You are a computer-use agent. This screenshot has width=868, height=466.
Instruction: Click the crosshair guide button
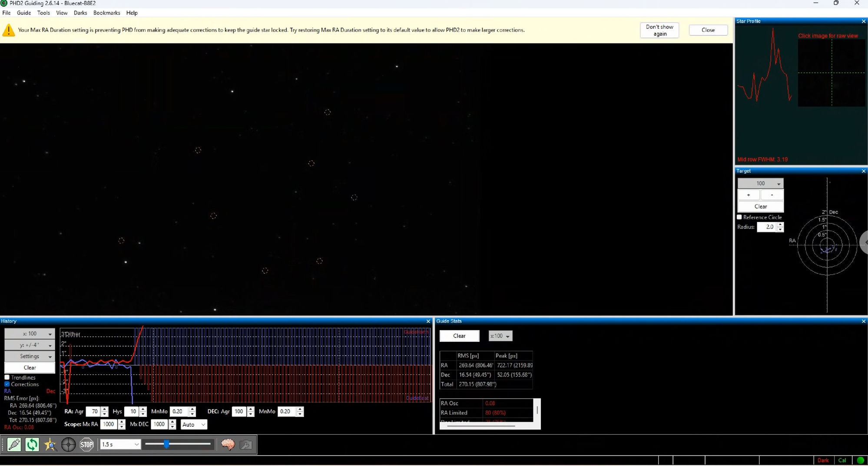click(x=69, y=444)
